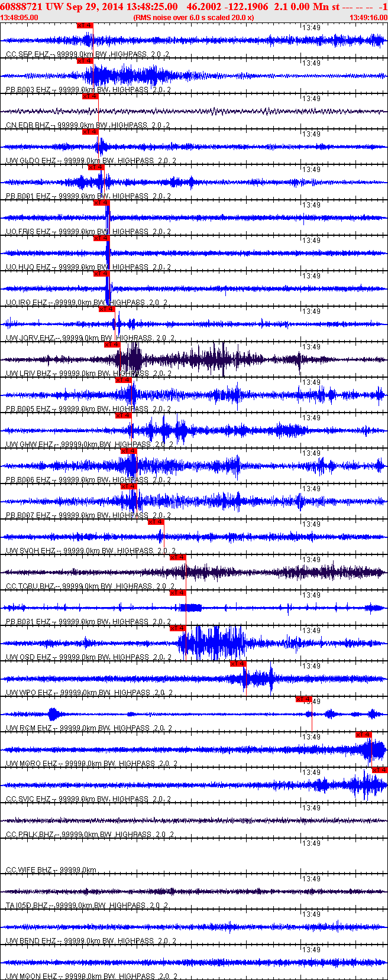This screenshot has width=388, height=980.
Task: Select the pick marker on UW.MORO trace
Action: tap(364, 735)
